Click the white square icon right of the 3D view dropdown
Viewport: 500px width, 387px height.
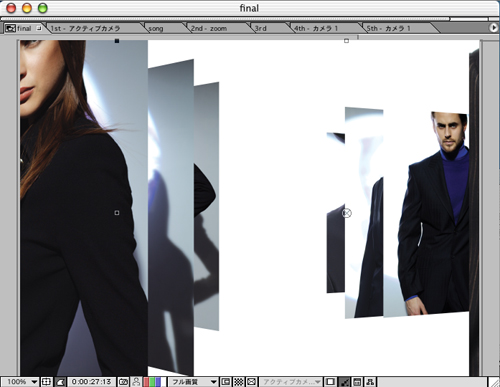(330, 382)
